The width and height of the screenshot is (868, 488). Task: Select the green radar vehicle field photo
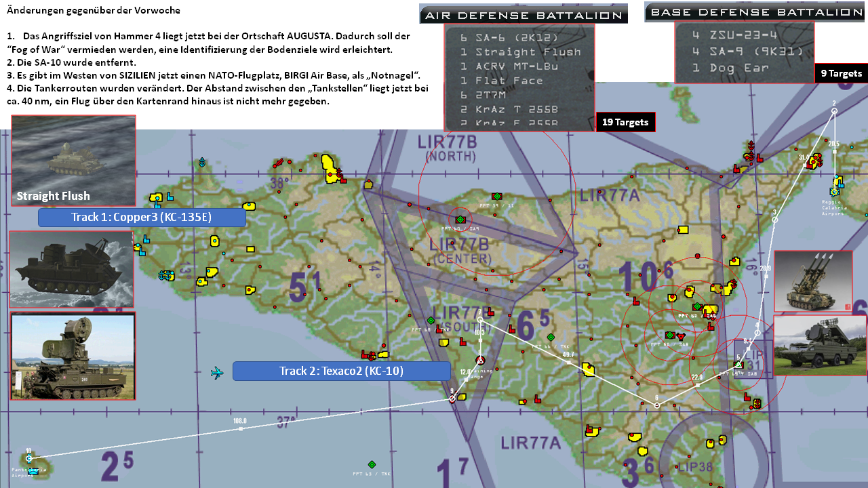point(73,356)
